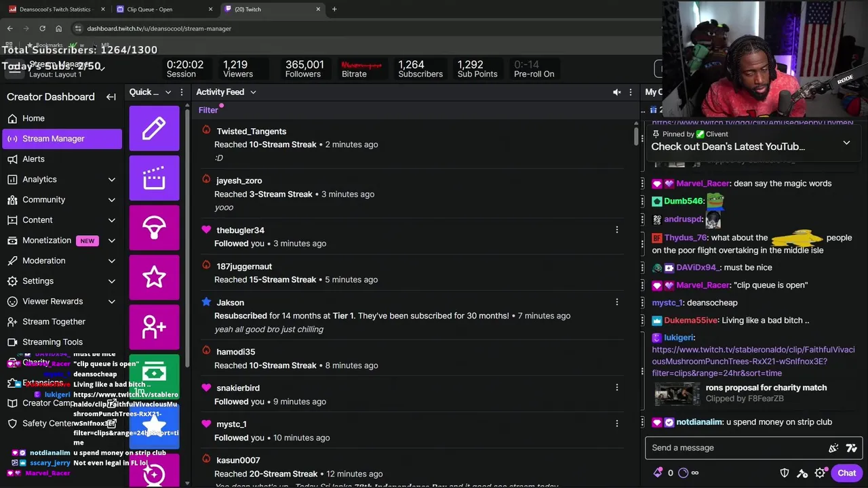Click the Viewers count stat

pos(238,68)
